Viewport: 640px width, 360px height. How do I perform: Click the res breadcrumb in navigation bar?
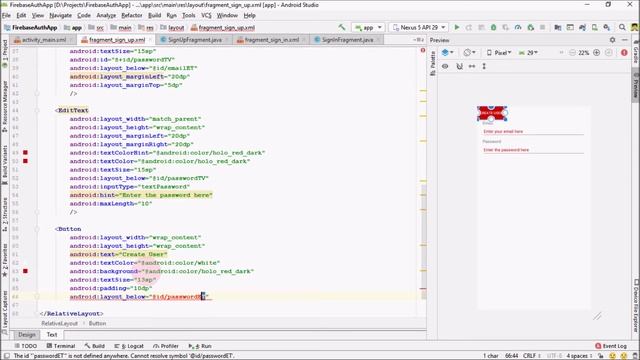tap(146, 27)
